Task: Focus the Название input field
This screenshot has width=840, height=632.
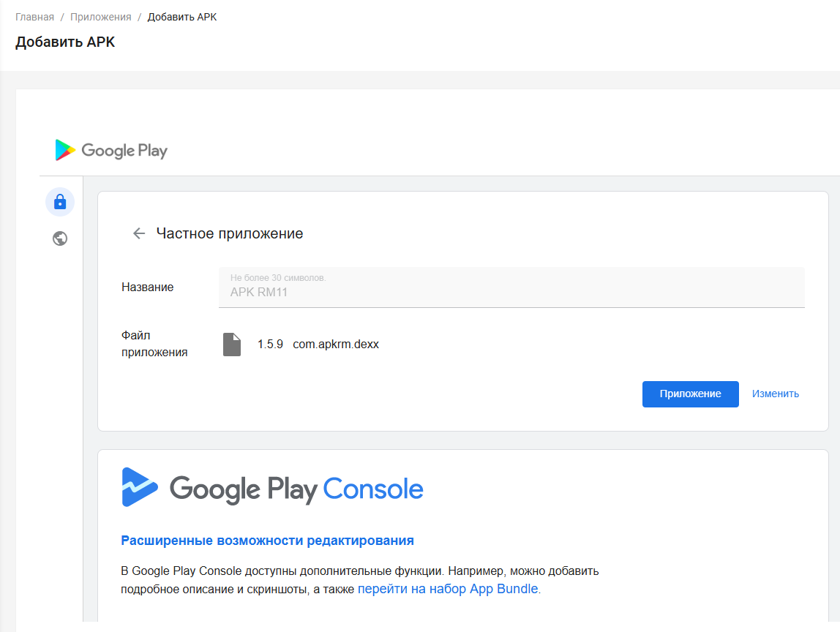Action: pyautogui.click(x=511, y=292)
